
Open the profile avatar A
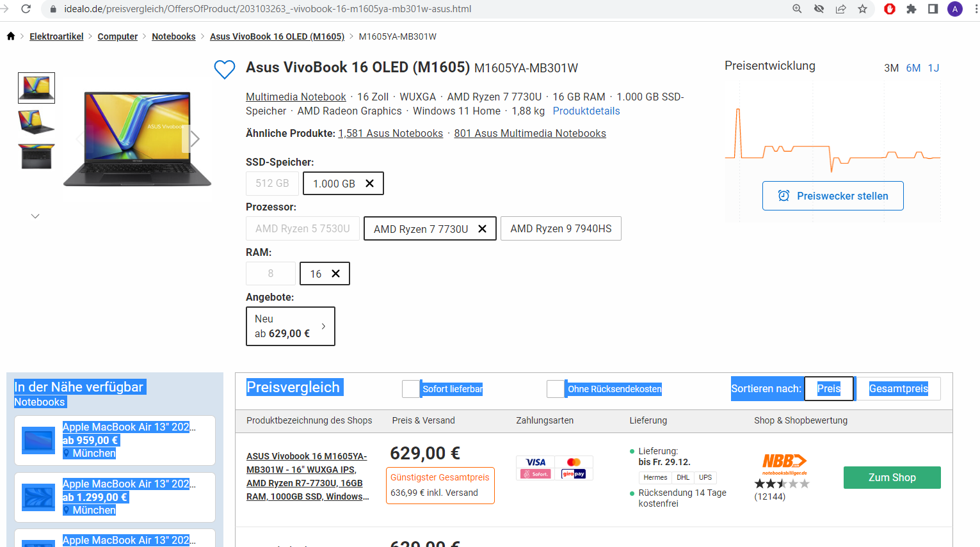pyautogui.click(x=955, y=9)
